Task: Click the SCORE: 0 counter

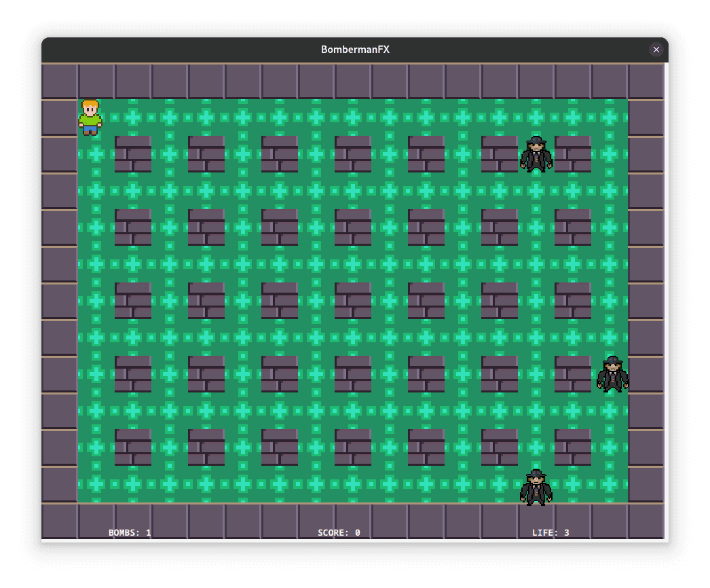Action: pos(339,533)
